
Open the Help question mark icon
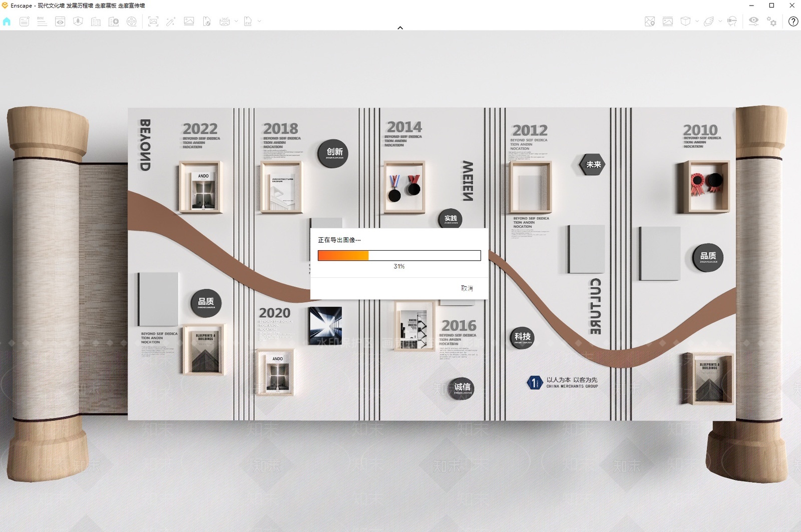(x=793, y=22)
